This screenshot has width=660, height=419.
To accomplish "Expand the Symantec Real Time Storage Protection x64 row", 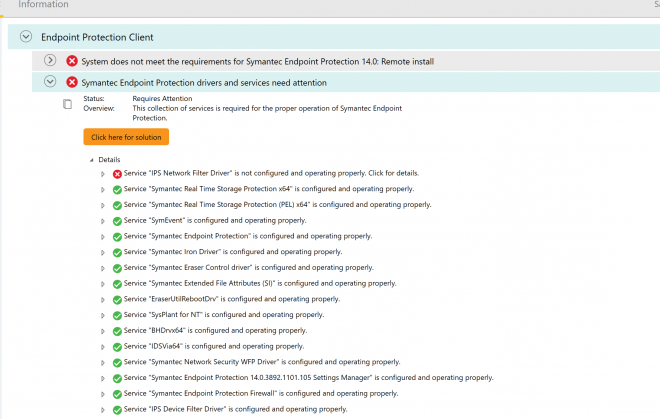I will point(102,190).
